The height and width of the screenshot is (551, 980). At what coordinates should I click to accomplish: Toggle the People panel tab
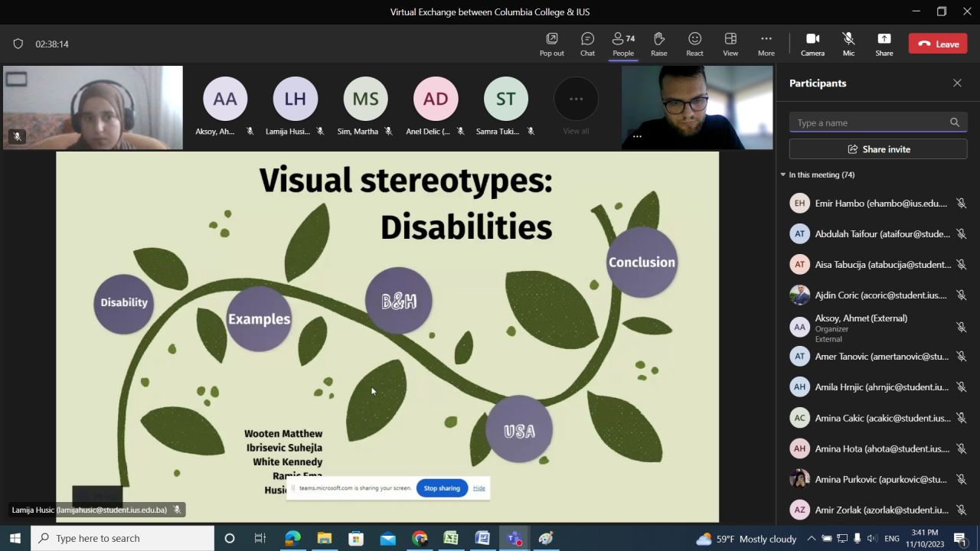click(623, 44)
